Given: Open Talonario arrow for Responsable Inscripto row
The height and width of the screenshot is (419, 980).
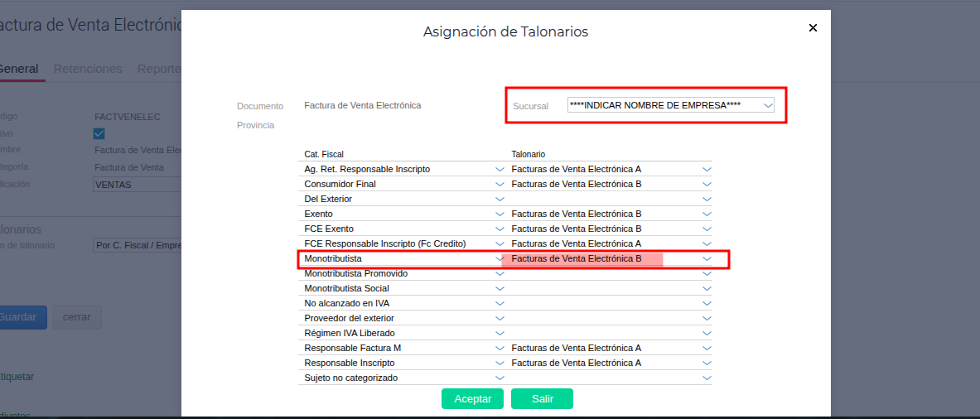Looking at the screenshot, I should tap(707, 363).
